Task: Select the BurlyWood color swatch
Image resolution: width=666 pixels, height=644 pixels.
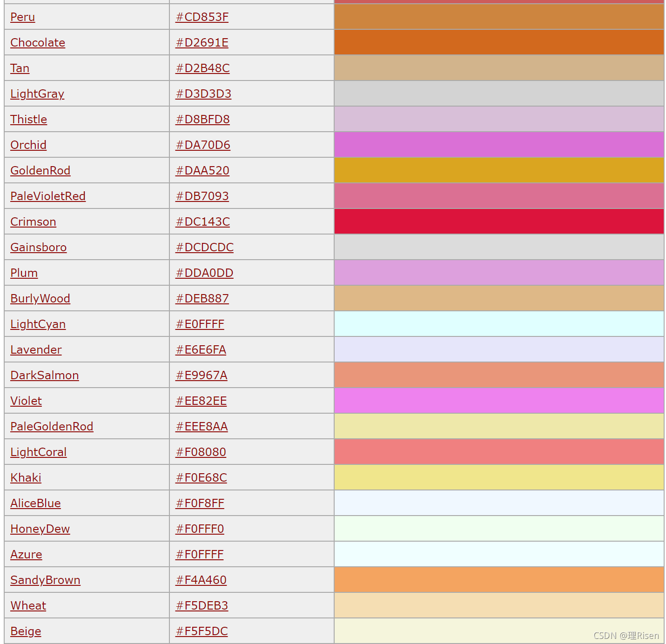Action: [499, 298]
